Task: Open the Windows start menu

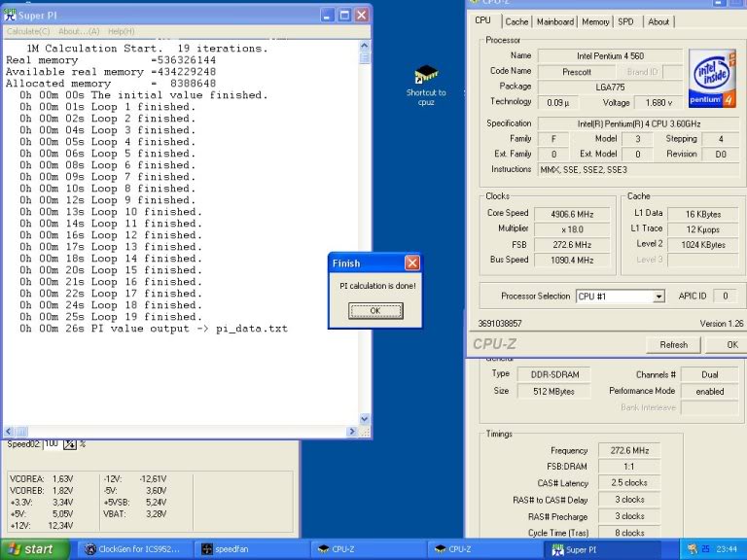Action: pos(35,549)
